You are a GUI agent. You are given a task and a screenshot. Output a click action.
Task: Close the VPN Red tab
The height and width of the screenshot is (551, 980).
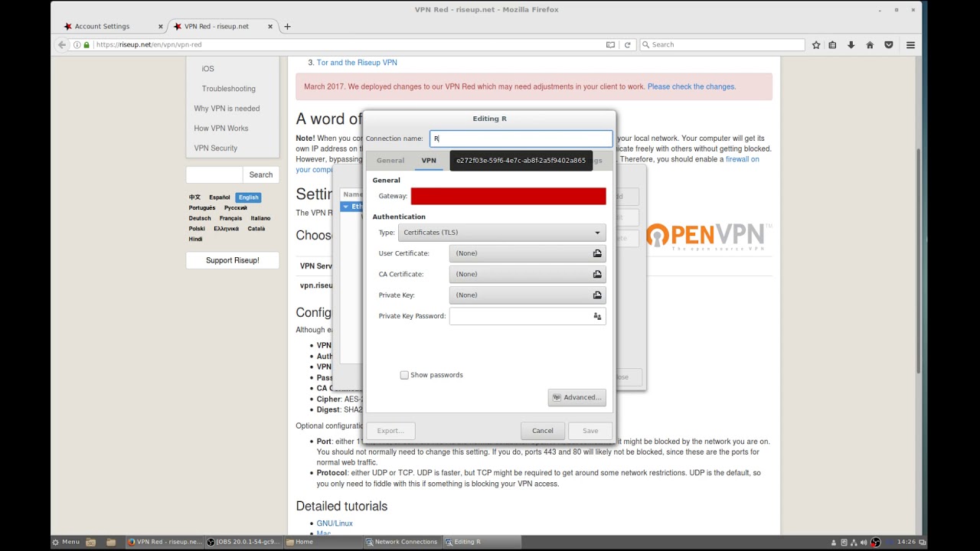(270, 26)
